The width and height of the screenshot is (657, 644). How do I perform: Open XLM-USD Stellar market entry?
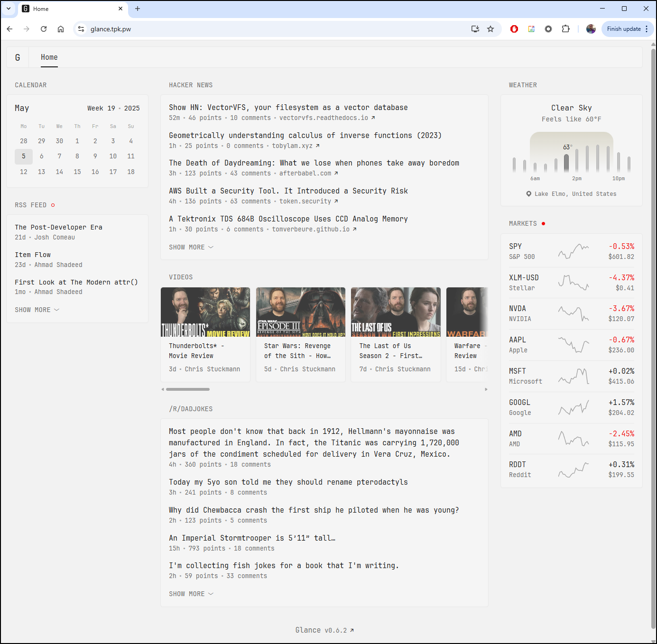point(571,283)
